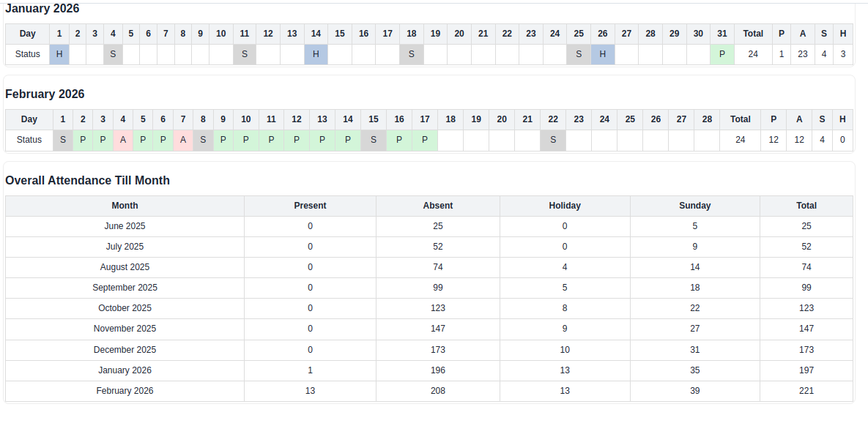The image size is (868, 426).
Task: Click the February 2026 present count 13
Action: pyautogui.click(x=310, y=390)
